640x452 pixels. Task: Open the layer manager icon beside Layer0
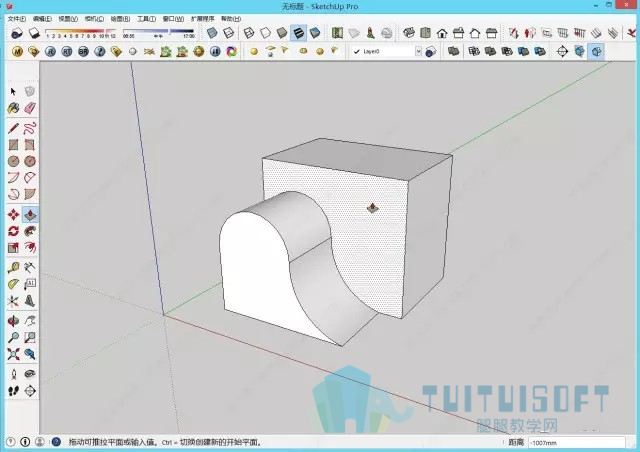[x=431, y=51]
